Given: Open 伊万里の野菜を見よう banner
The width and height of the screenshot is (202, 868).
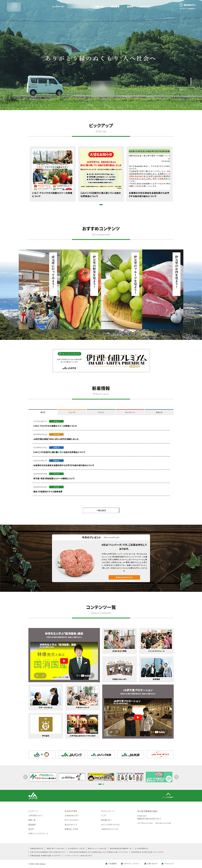Looking at the screenshot, I should point(80,289).
